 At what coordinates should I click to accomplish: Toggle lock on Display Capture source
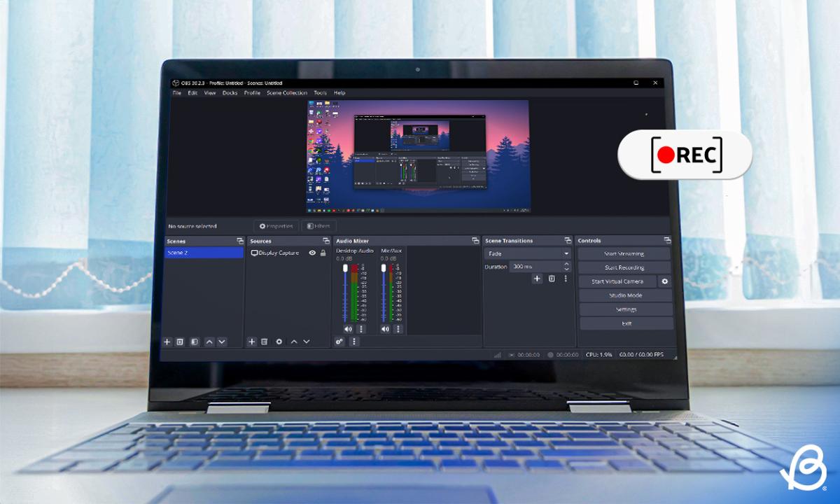coord(323,253)
